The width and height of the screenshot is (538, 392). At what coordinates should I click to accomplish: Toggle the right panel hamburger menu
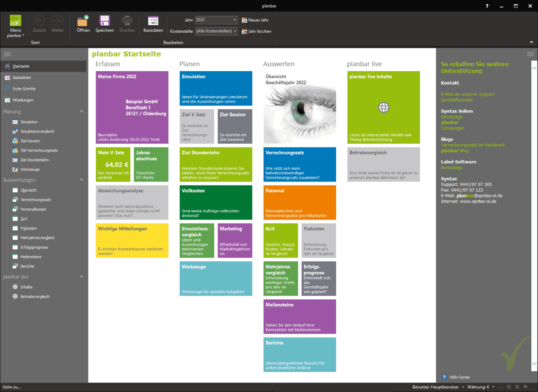tap(530, 54)
